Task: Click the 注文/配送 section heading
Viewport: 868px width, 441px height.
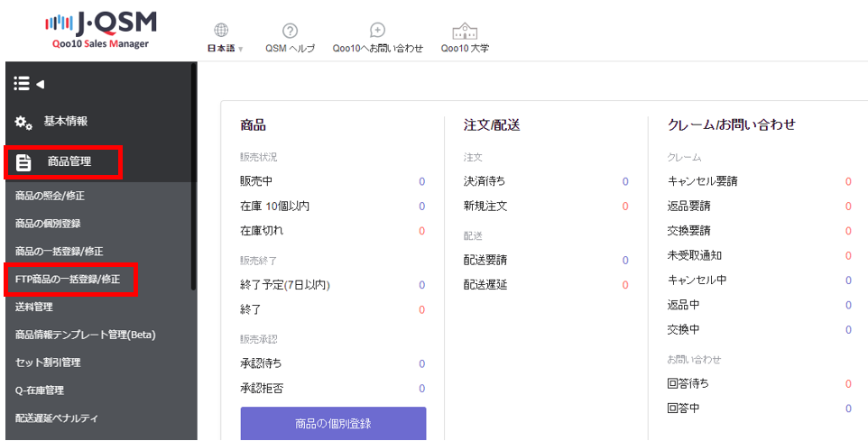Action: (x=492, y=125)
